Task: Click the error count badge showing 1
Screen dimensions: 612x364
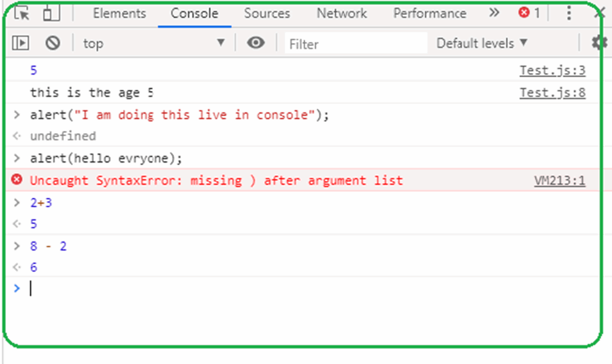Action: click(529, 13)
